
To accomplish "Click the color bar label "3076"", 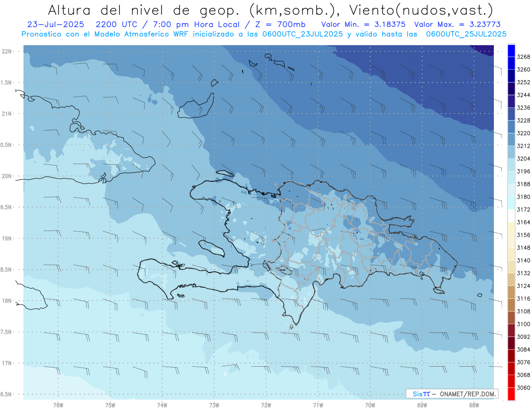I will tap(524, 362).
